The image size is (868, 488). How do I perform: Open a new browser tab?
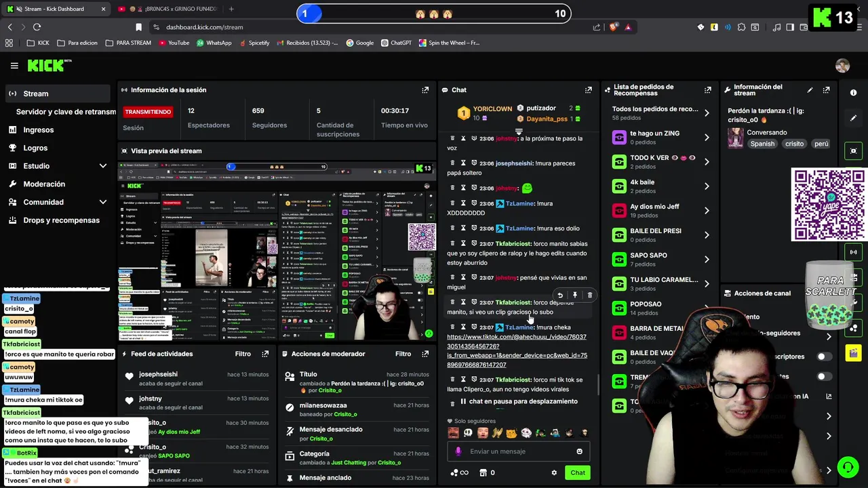click(231, 9)
